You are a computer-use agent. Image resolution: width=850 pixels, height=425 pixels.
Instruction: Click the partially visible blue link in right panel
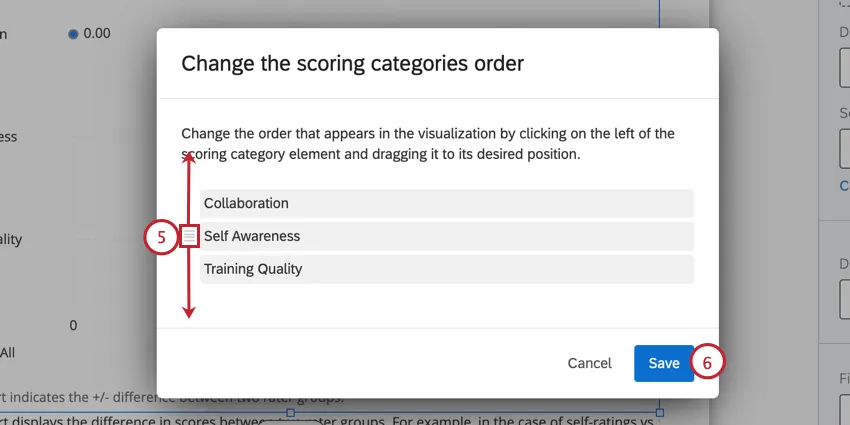[845, 185]
